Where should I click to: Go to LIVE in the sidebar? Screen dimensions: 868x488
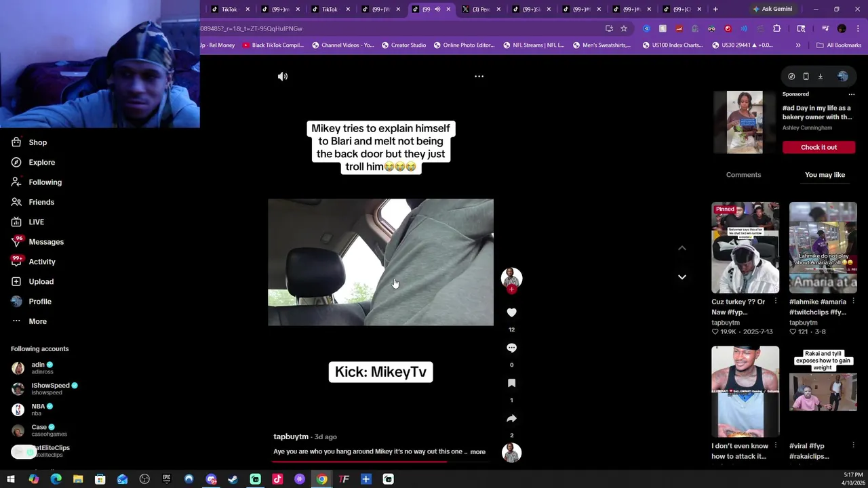point(36,222)
